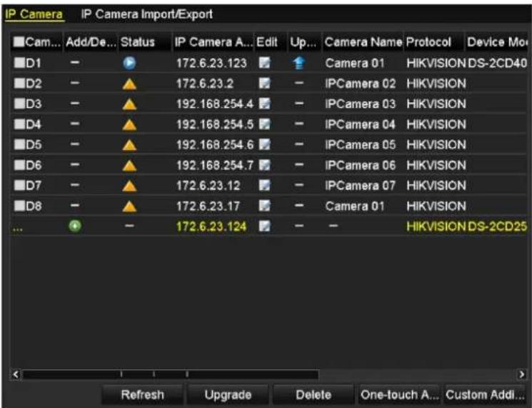Click the delete dash for D2
Screen dimensions: 532x408
coord(75,83)
